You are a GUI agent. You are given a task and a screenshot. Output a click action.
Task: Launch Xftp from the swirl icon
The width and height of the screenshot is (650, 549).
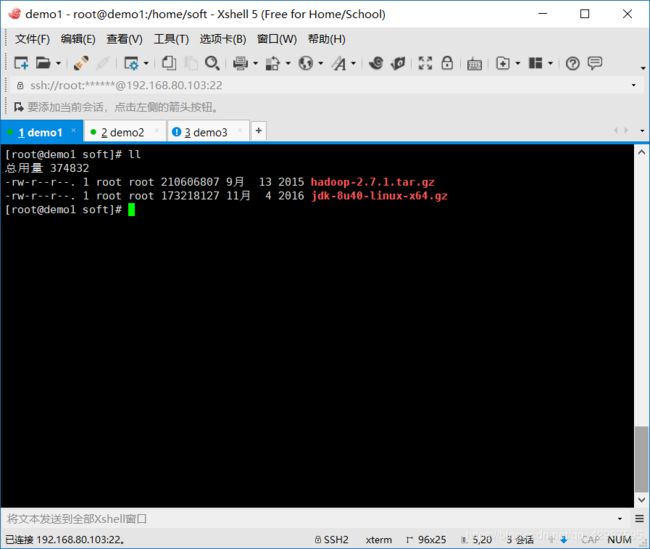click(x=376, y=63)
